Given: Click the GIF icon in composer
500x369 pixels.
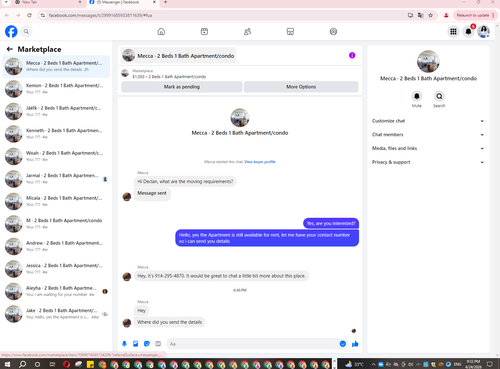Looking at the screenshot, I should [158, 344].
